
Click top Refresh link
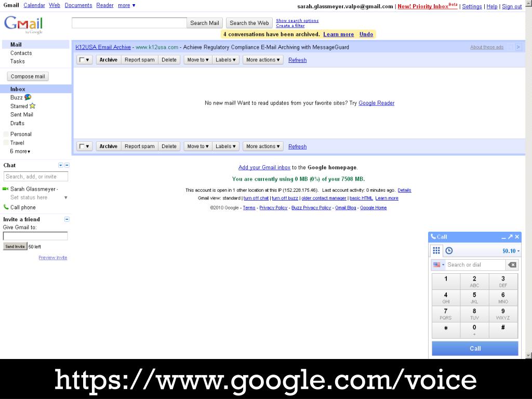(298, 60)
